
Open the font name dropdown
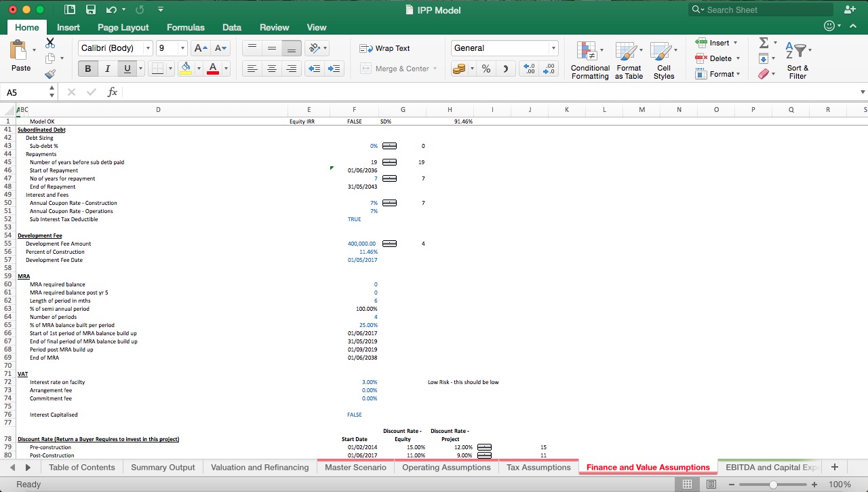pyautogui.click(x=150, y=48)
